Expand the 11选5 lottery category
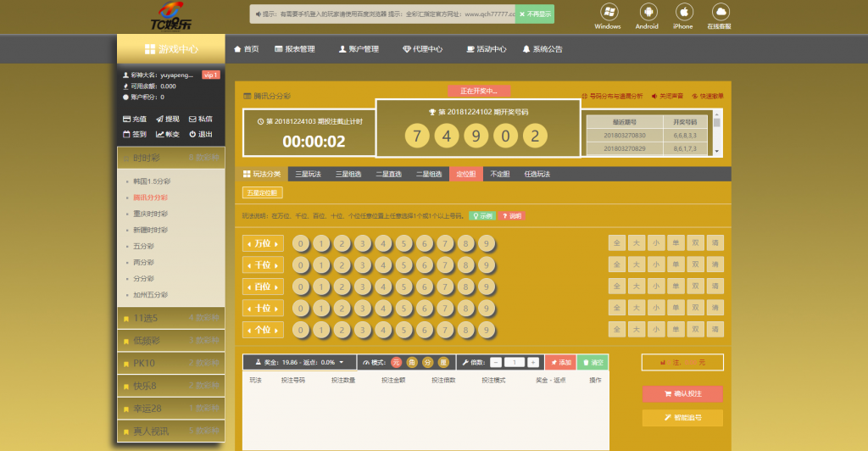868x451 pixels. pos(170,318)
